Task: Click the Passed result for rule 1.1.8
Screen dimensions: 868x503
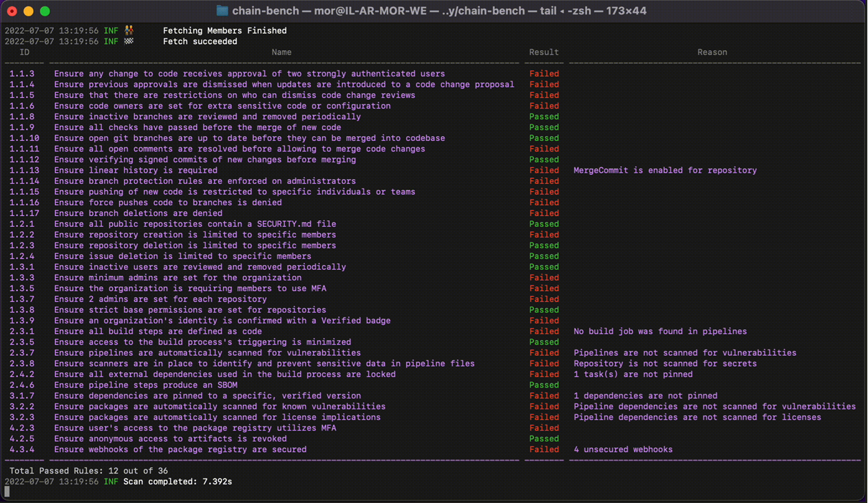Action: pyautogui.click(x=544, y=117)
